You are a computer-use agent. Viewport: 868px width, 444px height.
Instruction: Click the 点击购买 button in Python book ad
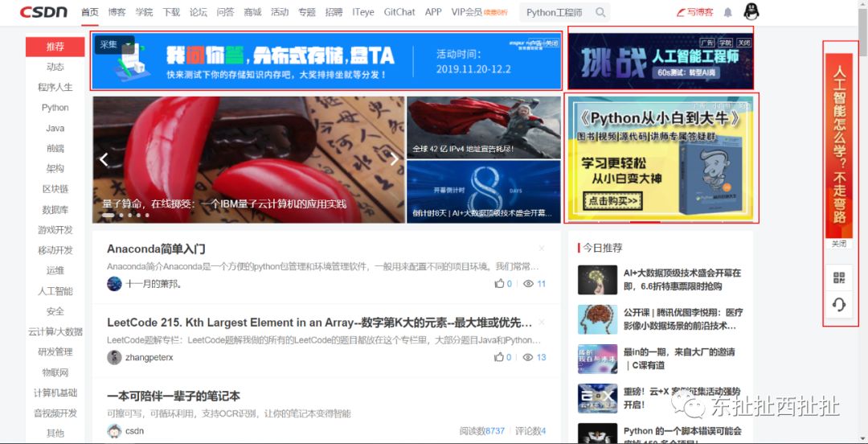tap(612, 199)
